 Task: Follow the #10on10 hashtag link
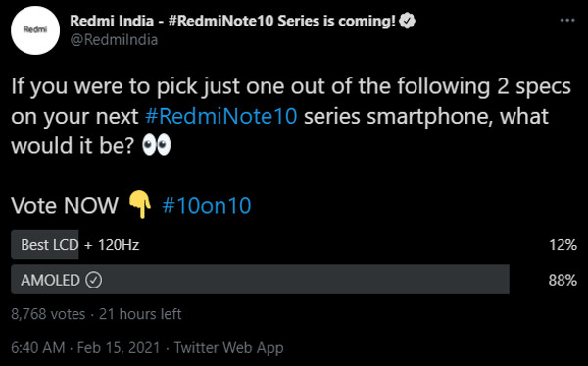click(x=207, y=205)
